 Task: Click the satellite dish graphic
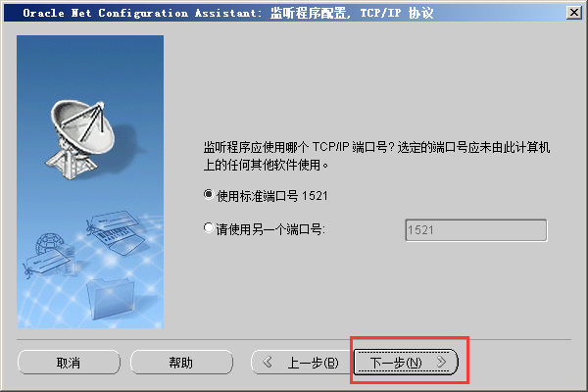80,139
